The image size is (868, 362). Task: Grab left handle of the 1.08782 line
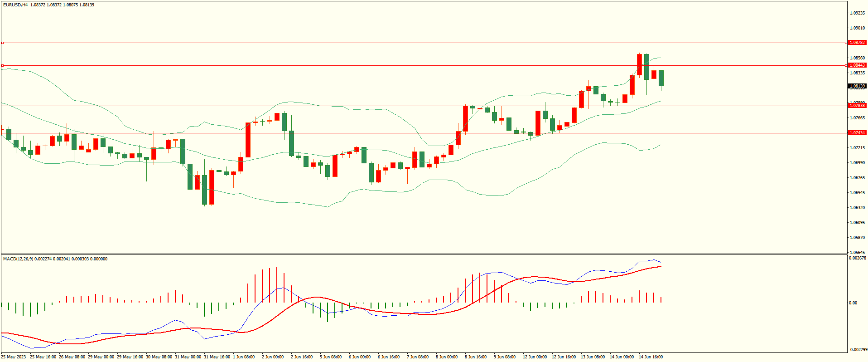tap(2, 43)
